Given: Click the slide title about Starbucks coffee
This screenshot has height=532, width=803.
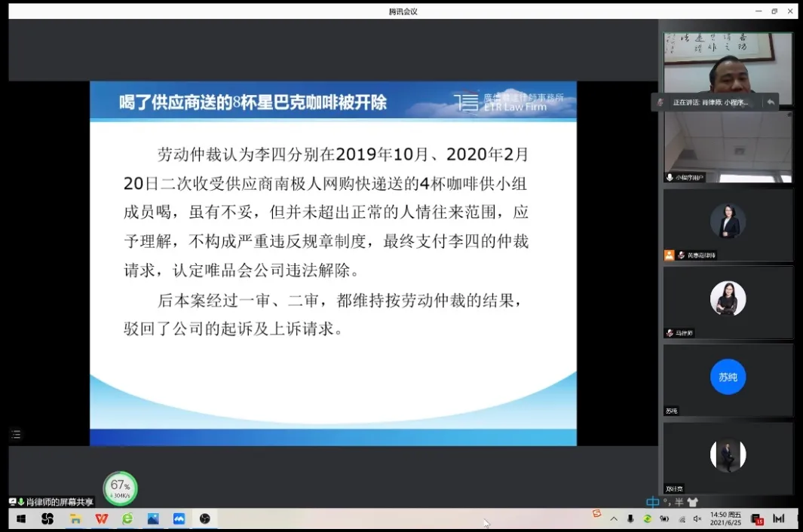Looking at the screenshot, I should tap(253, 102).
